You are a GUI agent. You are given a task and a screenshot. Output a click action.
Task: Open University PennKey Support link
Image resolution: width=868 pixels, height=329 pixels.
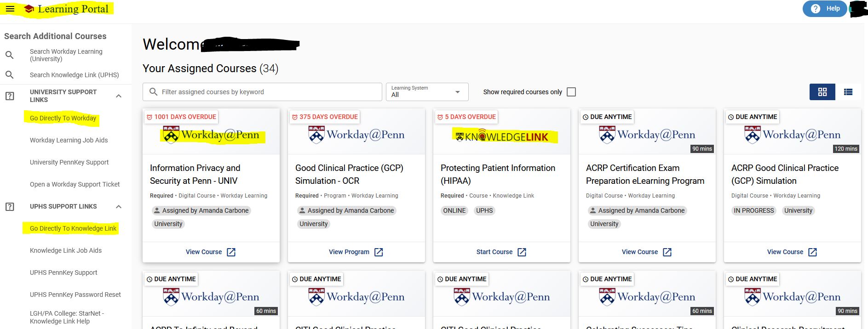point(69,162)
